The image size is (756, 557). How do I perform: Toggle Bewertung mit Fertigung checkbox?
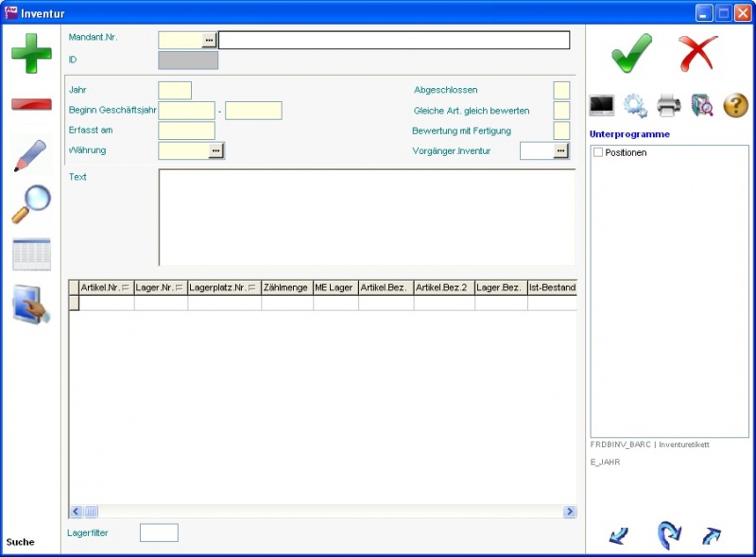[x=561, y=131]
